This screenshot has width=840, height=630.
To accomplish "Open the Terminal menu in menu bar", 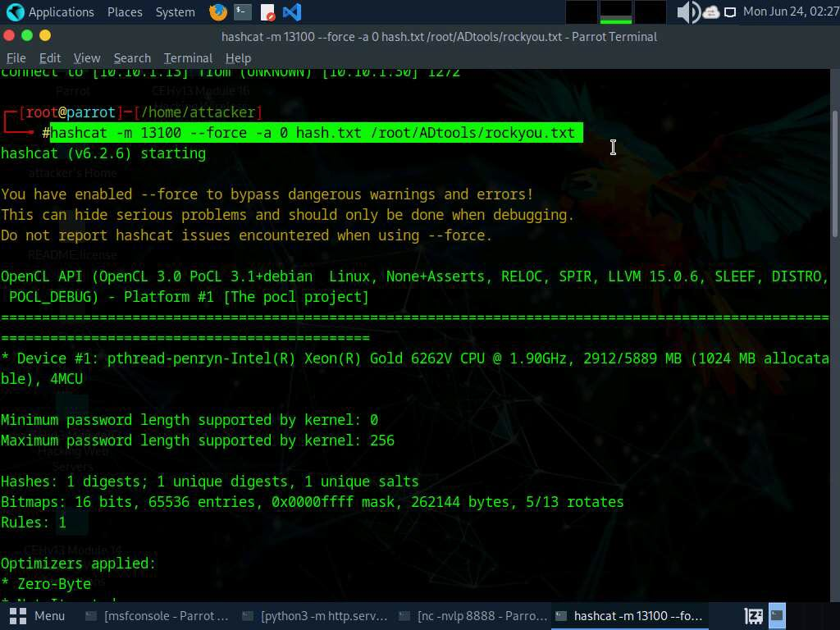I will coord(188,58).
